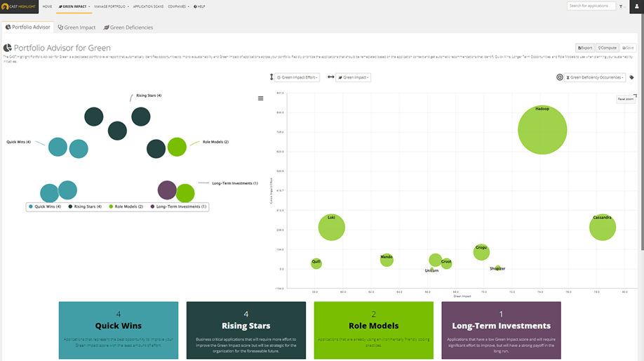Toggle the Quick Wins legend item

click(x=45, y=206)
